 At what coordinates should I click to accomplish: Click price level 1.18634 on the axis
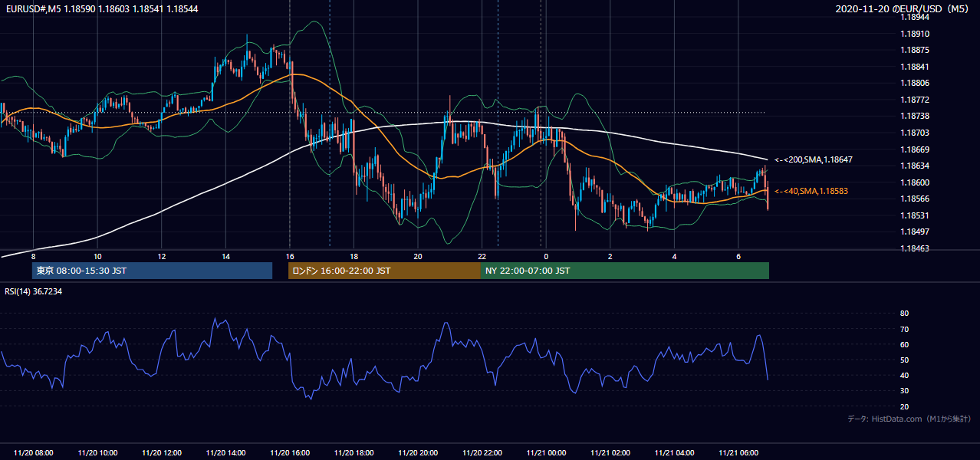click(916, 166)
